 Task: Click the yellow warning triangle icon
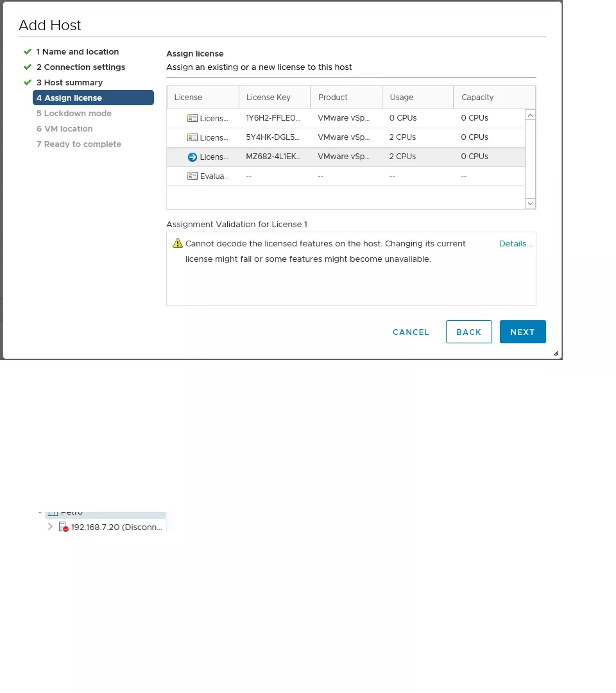tap(178, 243)
